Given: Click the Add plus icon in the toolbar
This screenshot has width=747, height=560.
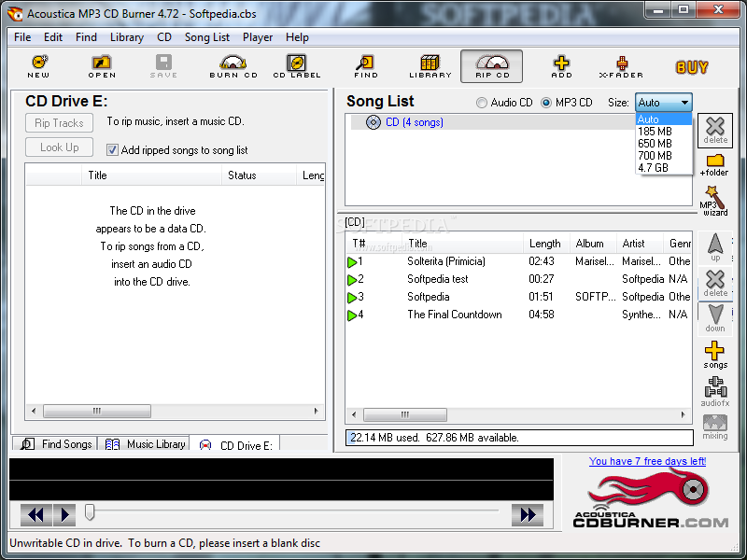Looking at the screenshot, I should [x=562, y=66].
